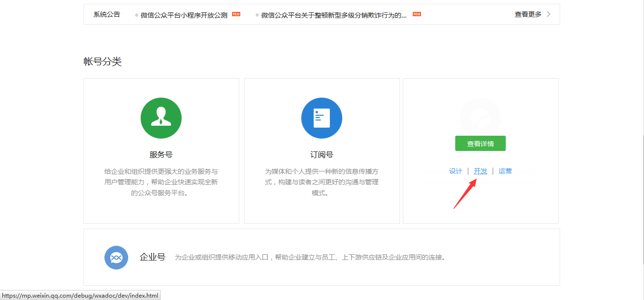
Task: Click the chevron arrow next to 查看更多
Action: 549,14
